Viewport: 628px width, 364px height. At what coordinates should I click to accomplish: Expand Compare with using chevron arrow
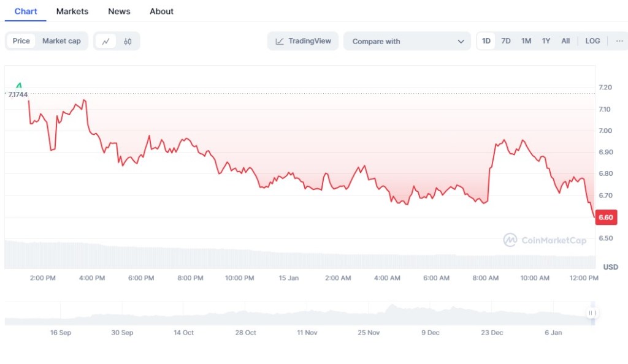click(x=461, y=41)
